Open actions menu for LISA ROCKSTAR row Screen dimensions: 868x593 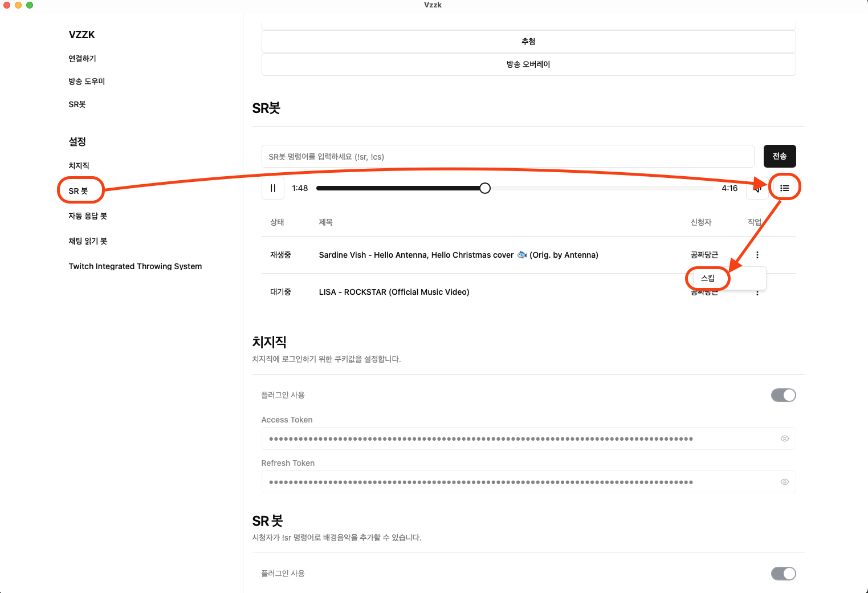tap(757, 293)
